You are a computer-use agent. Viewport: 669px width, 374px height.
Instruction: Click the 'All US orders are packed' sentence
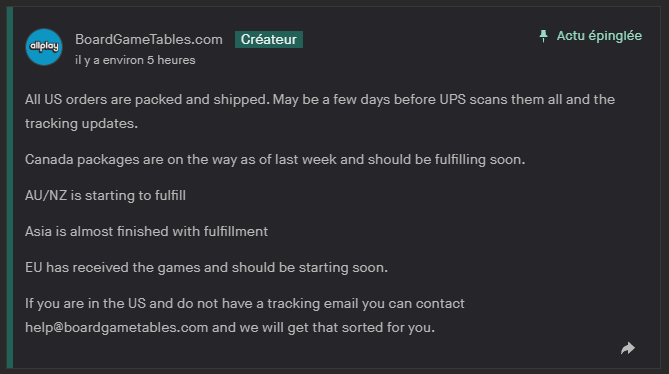pyautogui.click(x=147, y=99)
